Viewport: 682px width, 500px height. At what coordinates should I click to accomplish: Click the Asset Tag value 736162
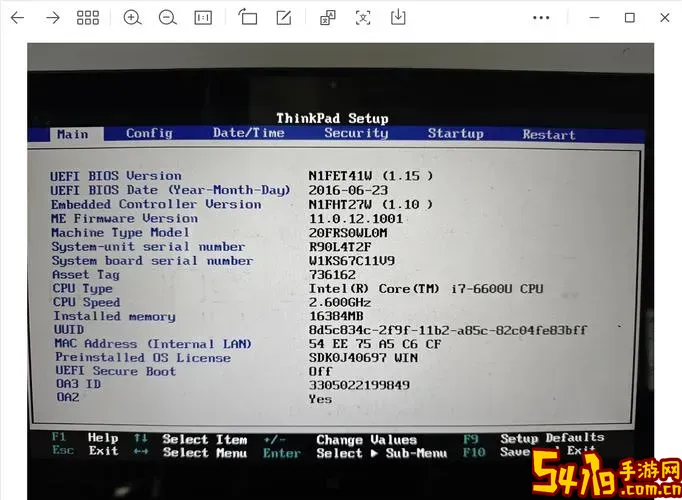(332, 275)
